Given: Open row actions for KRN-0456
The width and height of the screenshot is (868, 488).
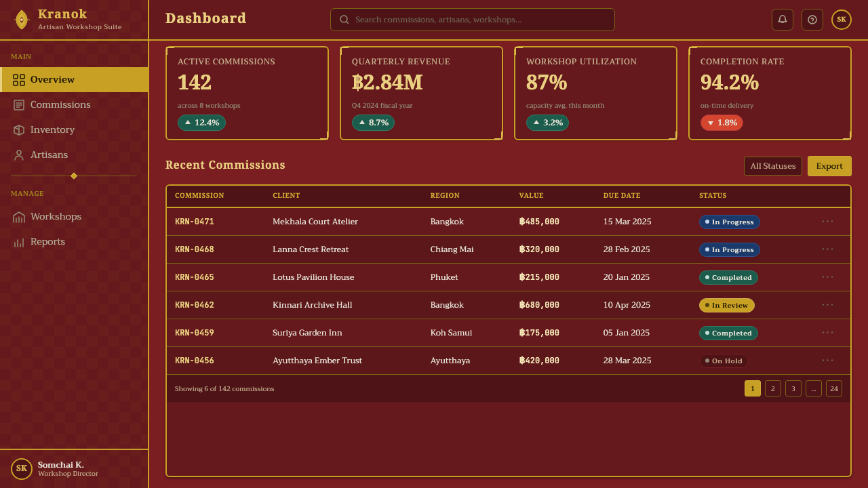Looking at the screenshot, I should click(828, 361).
